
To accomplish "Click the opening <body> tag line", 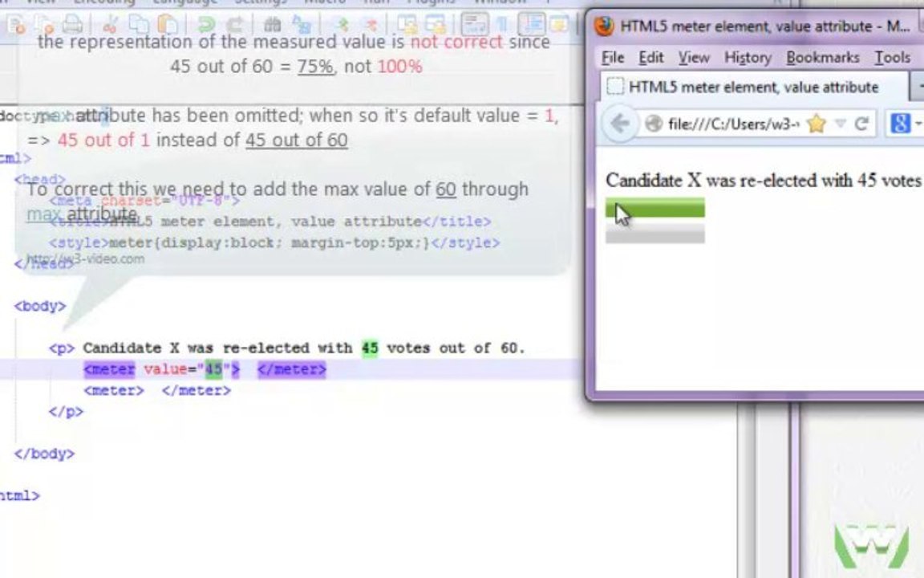I will (x=40, y=306).
